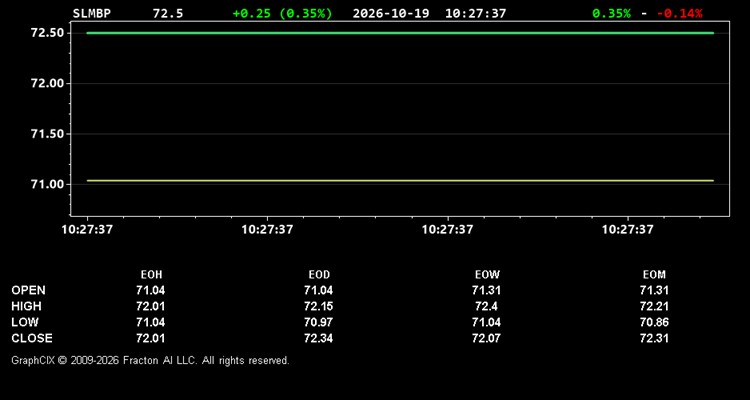
Task: Click the +0.25 (0.35%) change indicator
Action: click(x=282, y=13)
